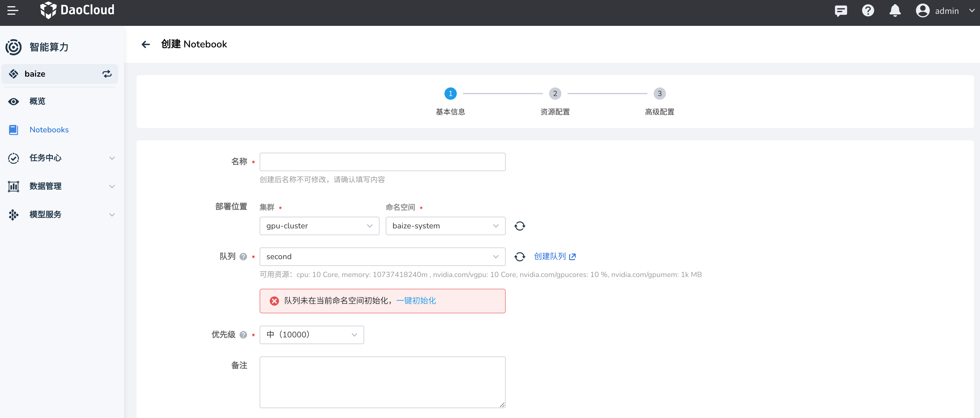
Task: Select Notebooks in the sidebar
Action: click(49, 130)
